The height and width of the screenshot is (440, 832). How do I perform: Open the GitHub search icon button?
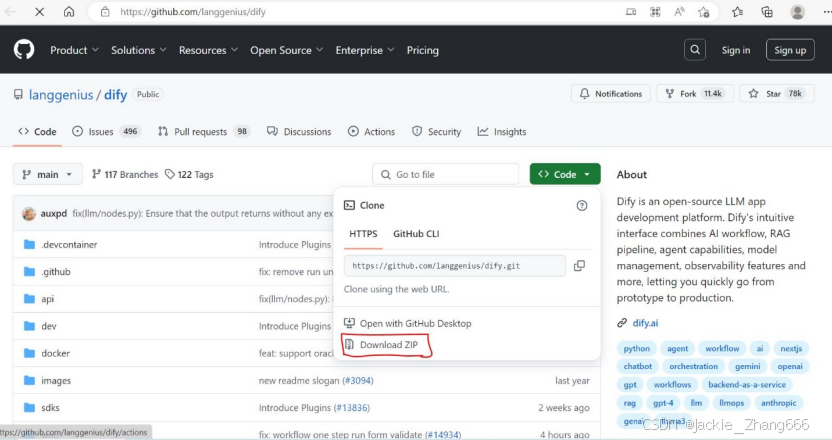[x=695, y=50]
